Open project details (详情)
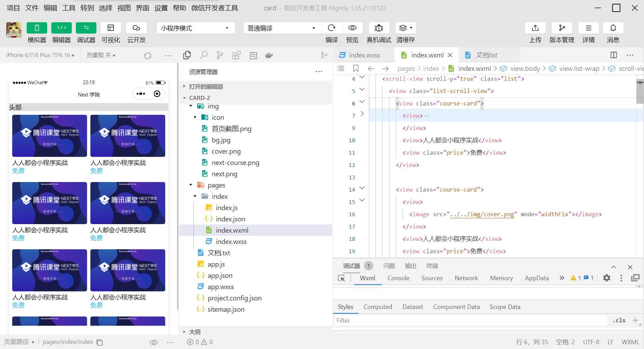This screenshot has width=644, height=349. [x=589, y=28]
